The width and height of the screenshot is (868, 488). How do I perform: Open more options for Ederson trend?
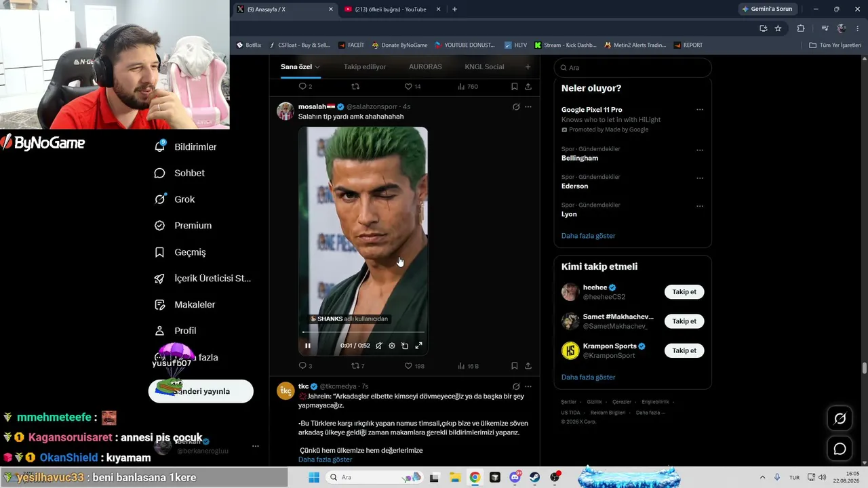(700, 178)
